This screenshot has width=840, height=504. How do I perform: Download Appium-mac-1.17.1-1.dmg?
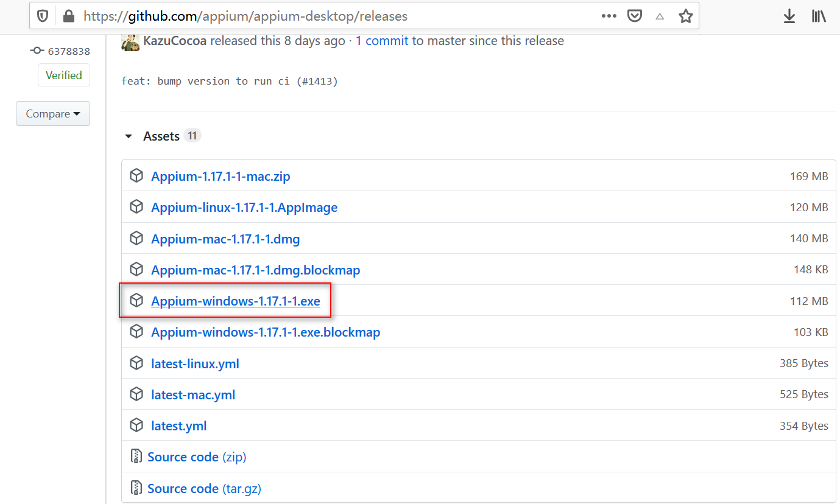pos(225,239)
